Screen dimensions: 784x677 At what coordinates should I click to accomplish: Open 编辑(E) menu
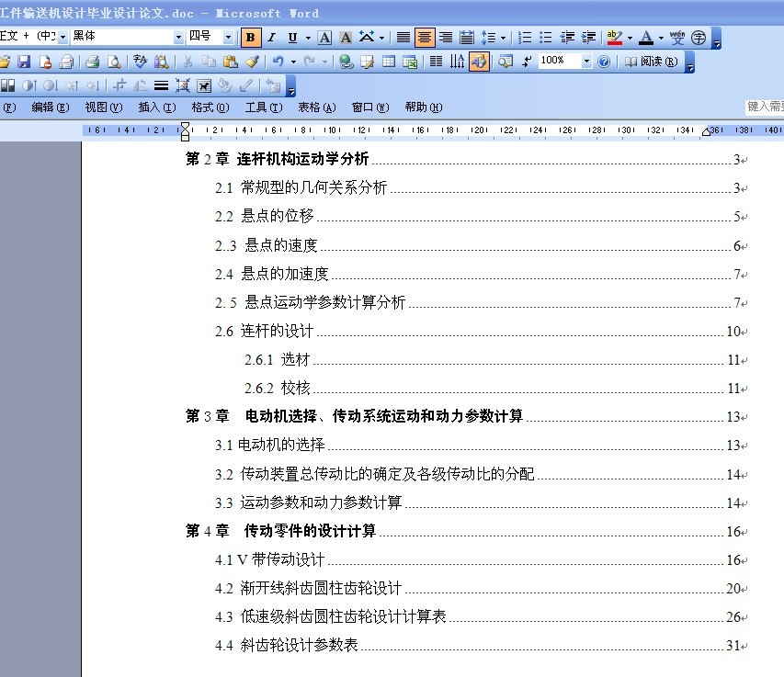point(50,107)
